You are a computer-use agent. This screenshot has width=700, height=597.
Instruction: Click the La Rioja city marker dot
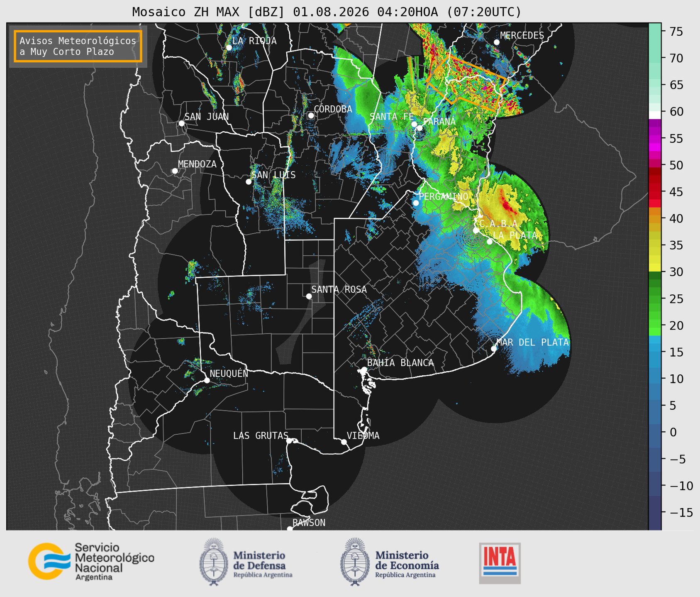pyautogui.click(x=229, y=48)
